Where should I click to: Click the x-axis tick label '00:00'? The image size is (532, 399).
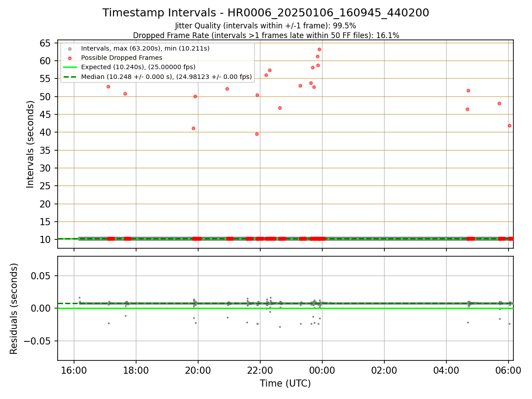pos(322,370)
